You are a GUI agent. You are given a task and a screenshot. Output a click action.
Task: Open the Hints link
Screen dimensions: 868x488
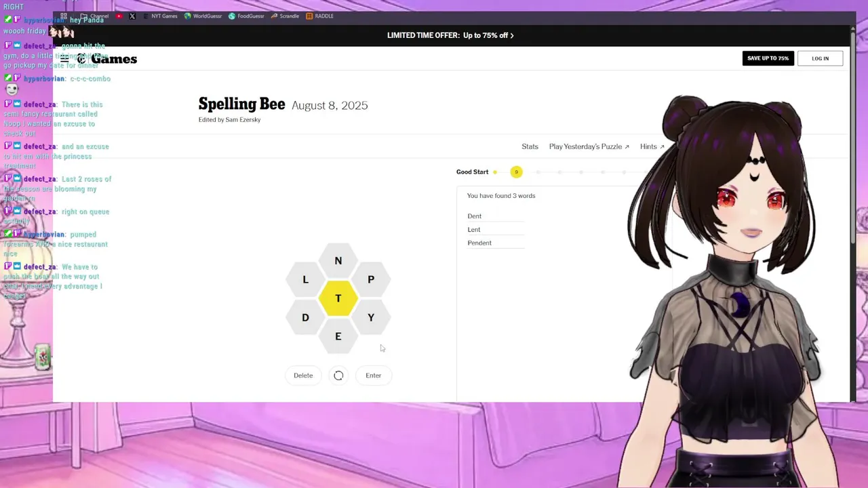click(x=652, y=146)
